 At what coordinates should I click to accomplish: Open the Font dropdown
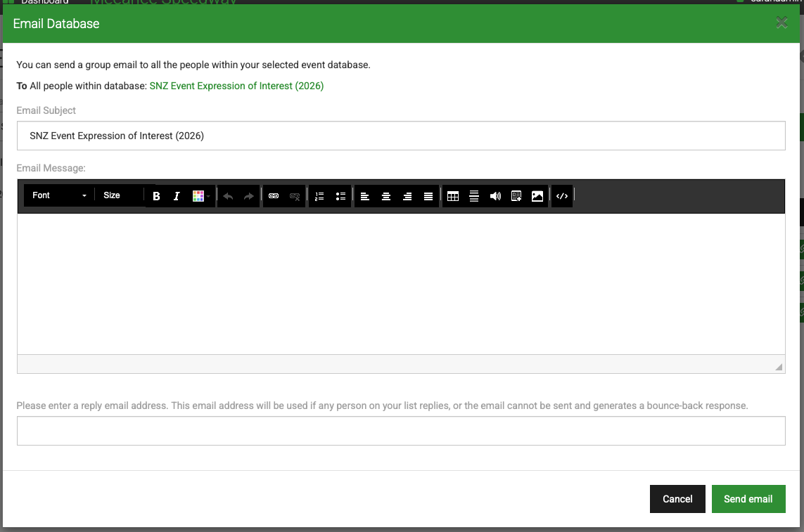[x=58, y=195]
